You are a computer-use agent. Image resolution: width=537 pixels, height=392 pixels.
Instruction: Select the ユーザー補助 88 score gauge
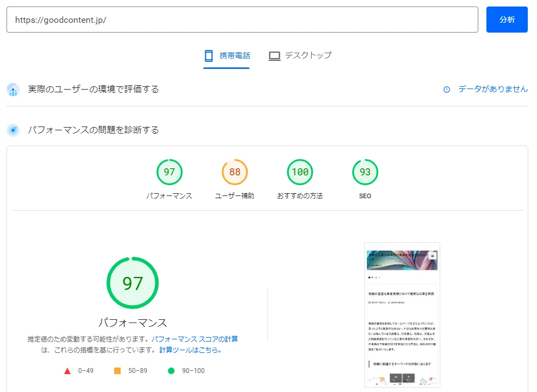tap(234, 172)
